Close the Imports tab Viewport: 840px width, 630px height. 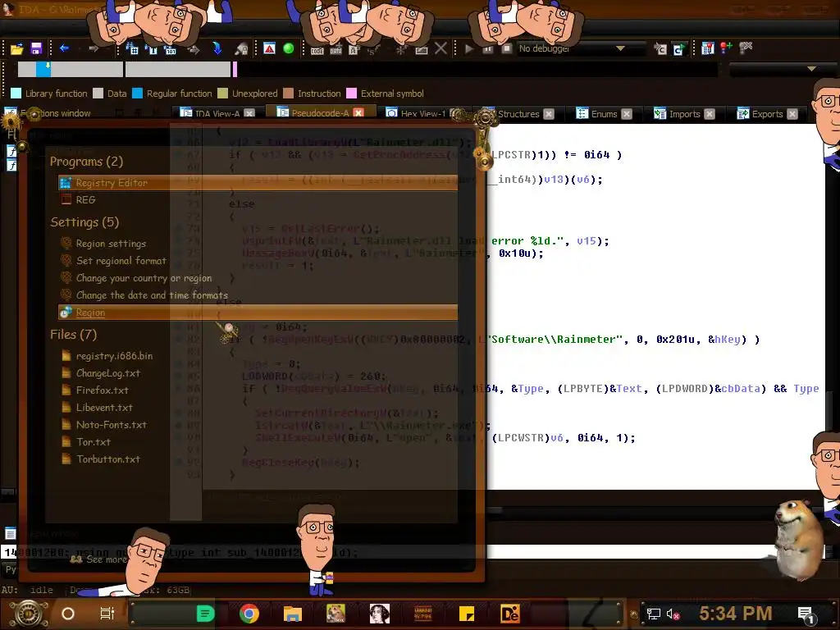click(710, 114)
